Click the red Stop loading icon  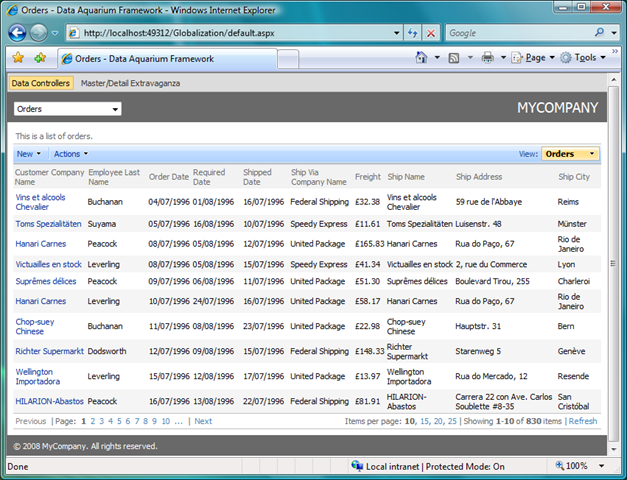[431, 33]
